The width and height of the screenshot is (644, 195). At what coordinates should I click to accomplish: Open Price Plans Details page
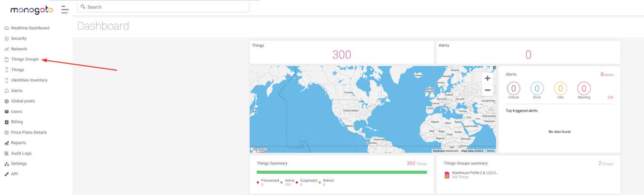click(x=29, y=132)
